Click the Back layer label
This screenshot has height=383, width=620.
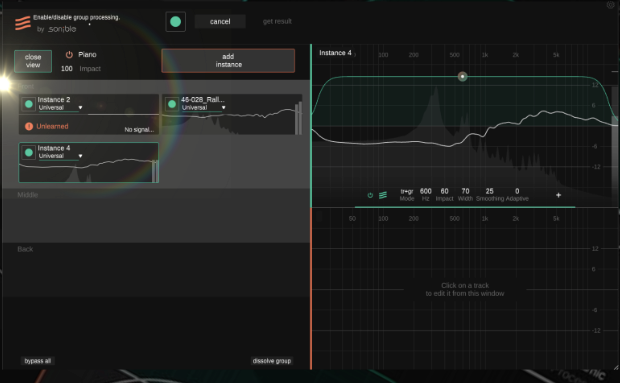(x=25, y=249)
